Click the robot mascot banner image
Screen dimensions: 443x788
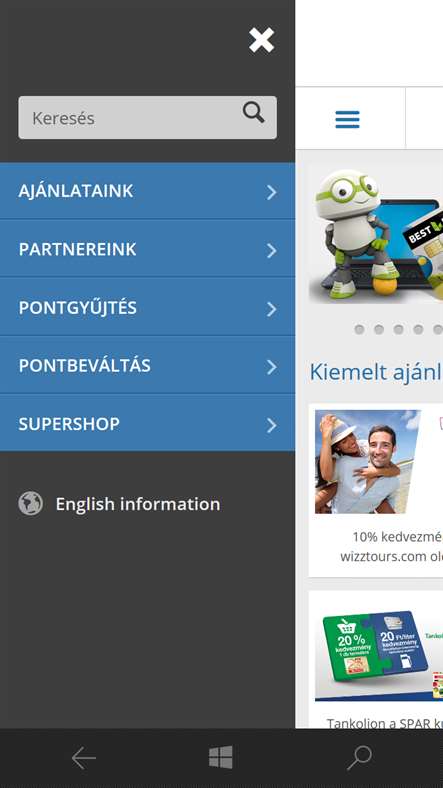click(x=376, y=235)
